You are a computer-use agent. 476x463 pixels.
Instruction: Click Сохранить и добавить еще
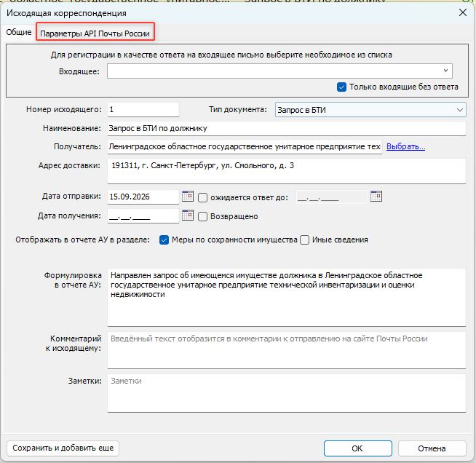click(x=63, y=448)
